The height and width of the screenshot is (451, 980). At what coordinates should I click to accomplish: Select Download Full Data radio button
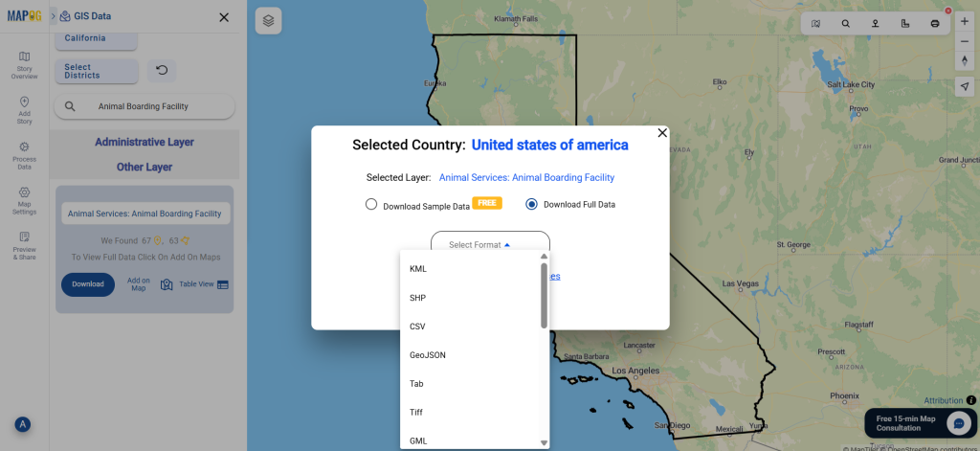pos(531,204)
